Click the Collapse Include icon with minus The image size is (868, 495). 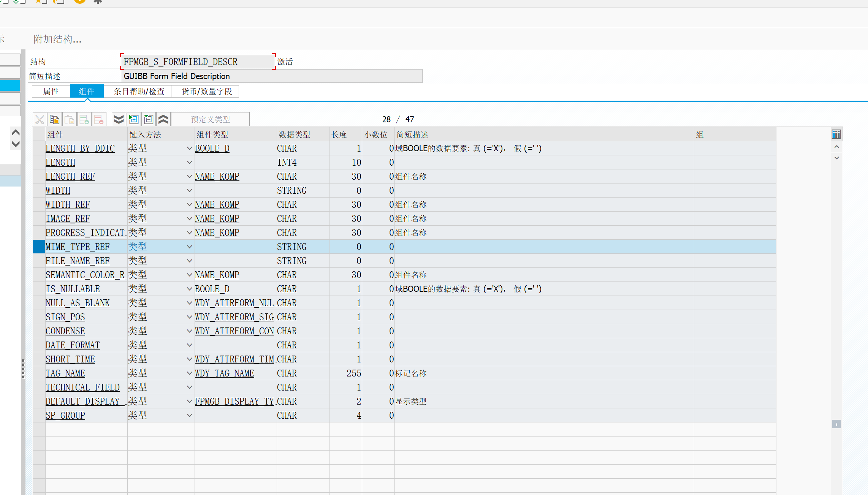[148, 120]
